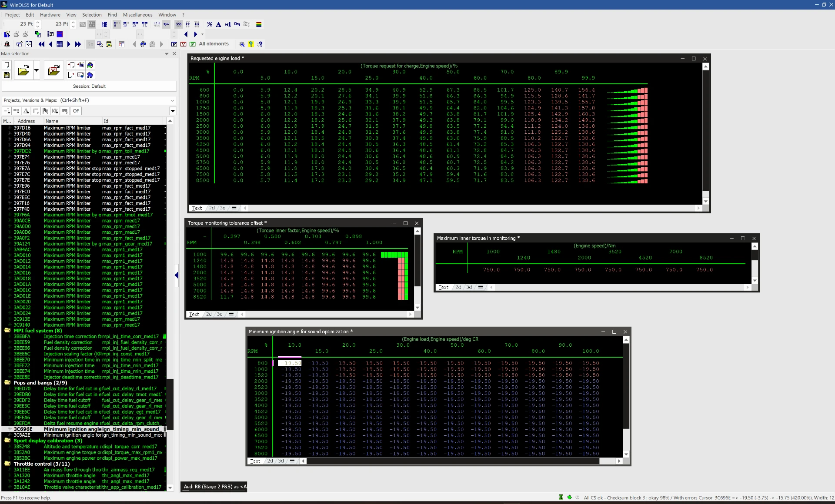
Task: Click the solid blue square icon
Action: point(60,34)
